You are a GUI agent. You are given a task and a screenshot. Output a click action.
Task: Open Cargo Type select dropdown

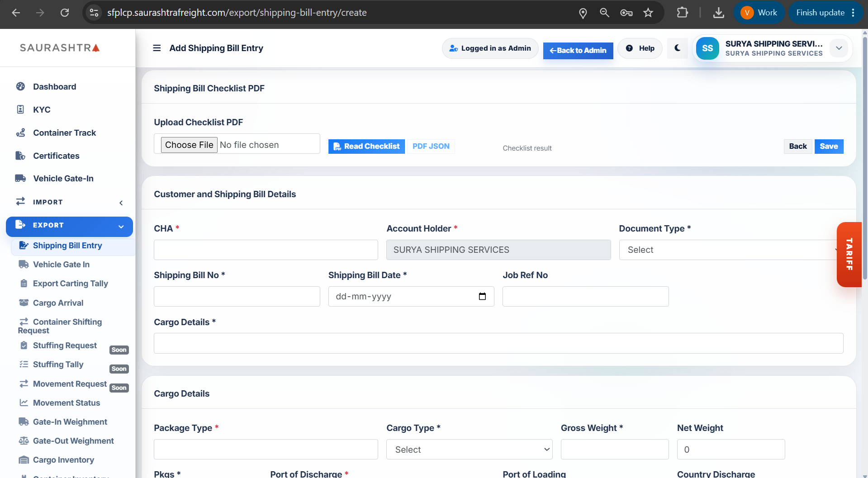pyautogui.click(x=470, y=449)
